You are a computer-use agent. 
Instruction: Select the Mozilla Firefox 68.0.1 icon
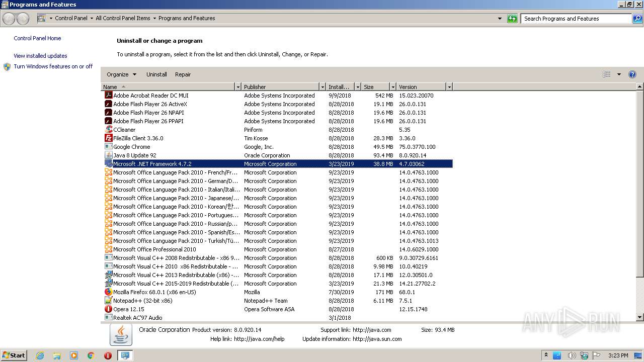pos(108,292)
